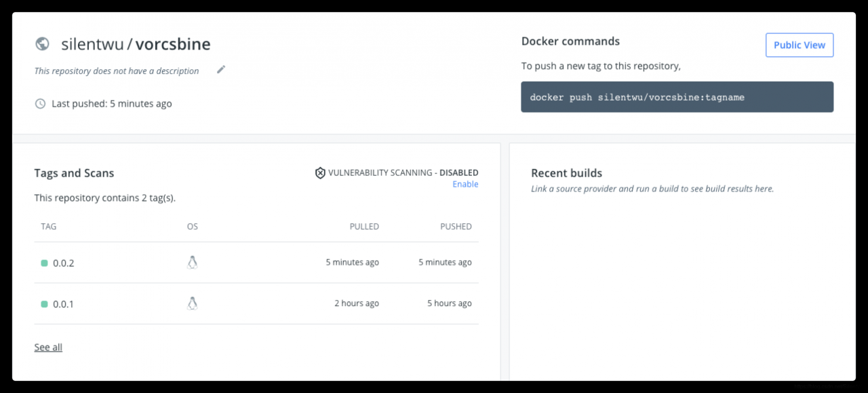Screen dimensions: 868x393
Task: Click the docker push command box
Action: pos(676,97)
